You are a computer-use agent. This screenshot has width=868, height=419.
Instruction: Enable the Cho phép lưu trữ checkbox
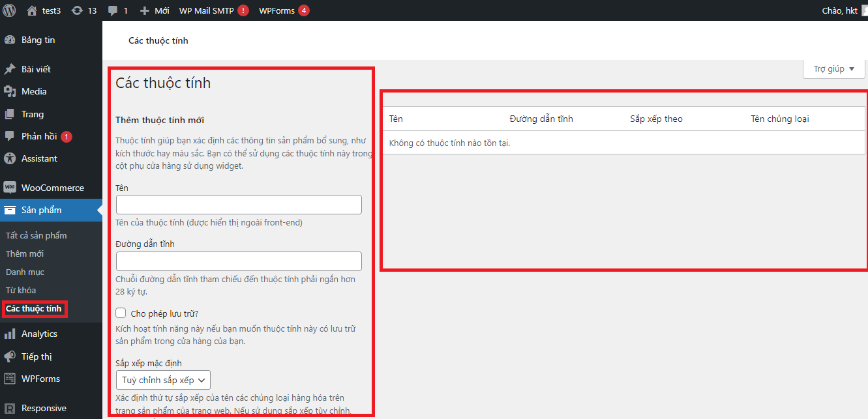121,313
